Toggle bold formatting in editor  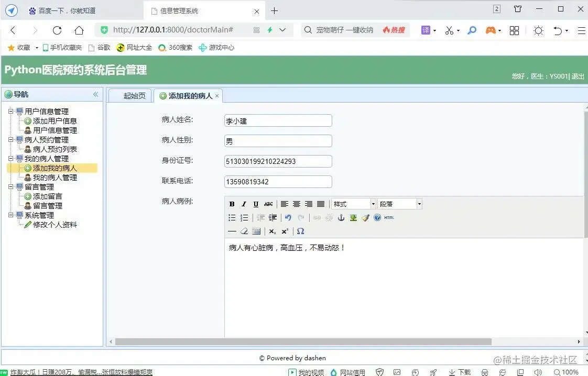tap(232, 204)
